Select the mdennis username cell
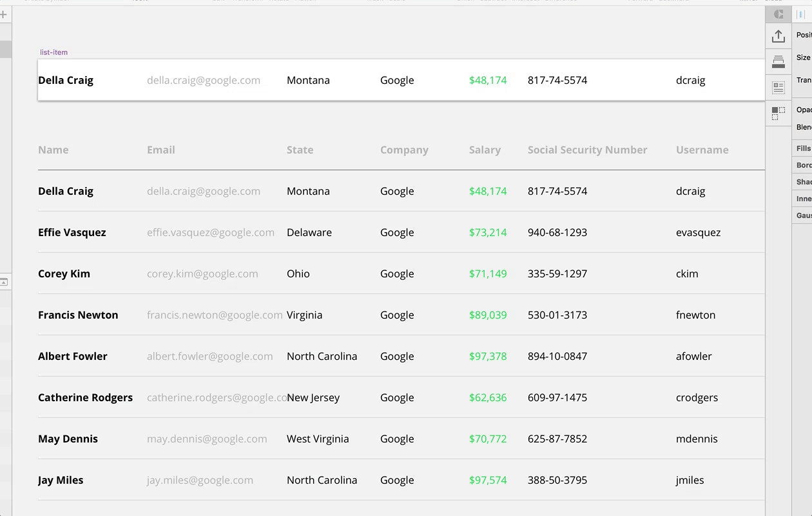 point(697,439)
